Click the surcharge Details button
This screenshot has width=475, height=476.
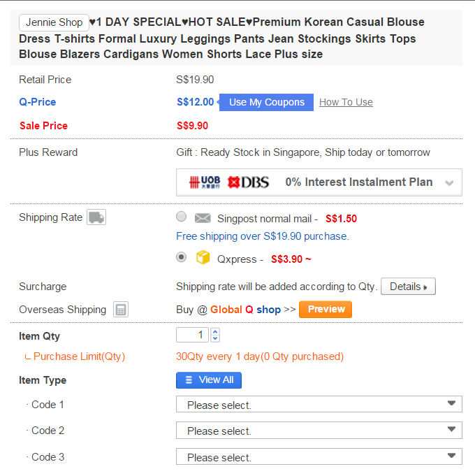[408, 287]
